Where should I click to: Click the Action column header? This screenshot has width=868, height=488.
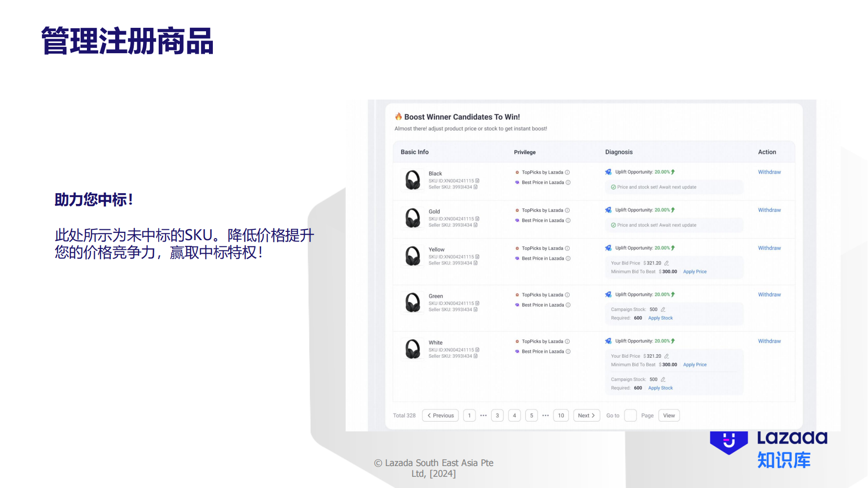(x=767, y=152)
